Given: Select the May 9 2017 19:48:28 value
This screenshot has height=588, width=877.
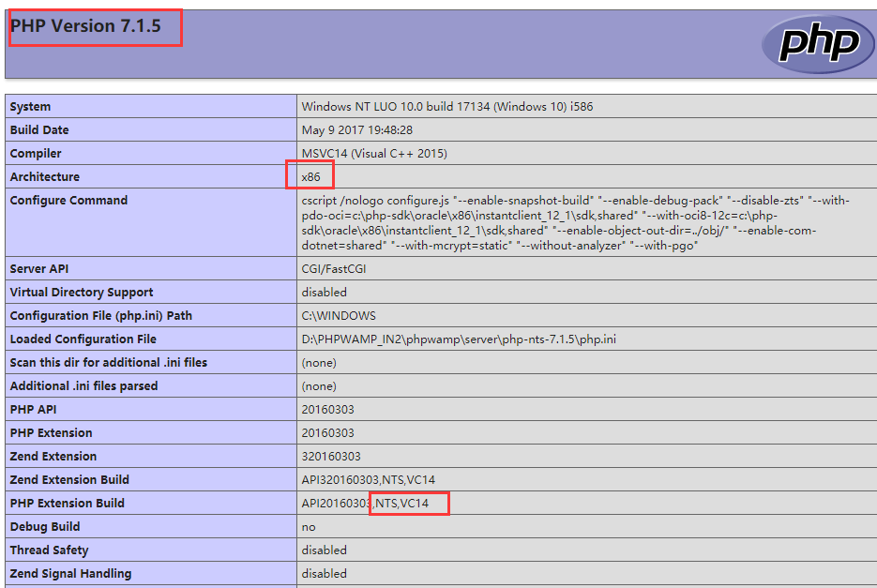Looking at the screenshot, I should tap(356, 129).
